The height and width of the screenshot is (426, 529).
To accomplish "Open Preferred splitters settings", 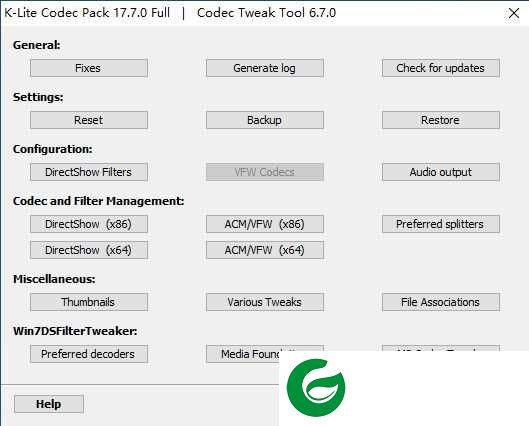I will [x=441, y=224].
